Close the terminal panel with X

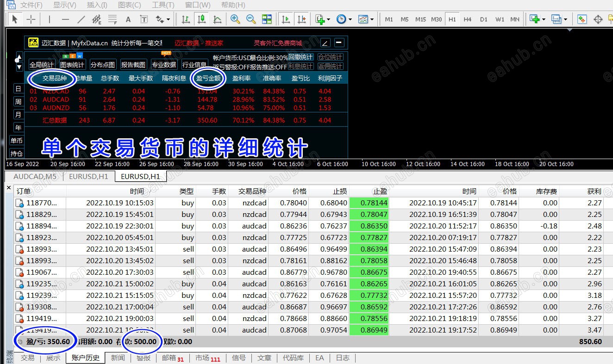(x=9, y=188)
